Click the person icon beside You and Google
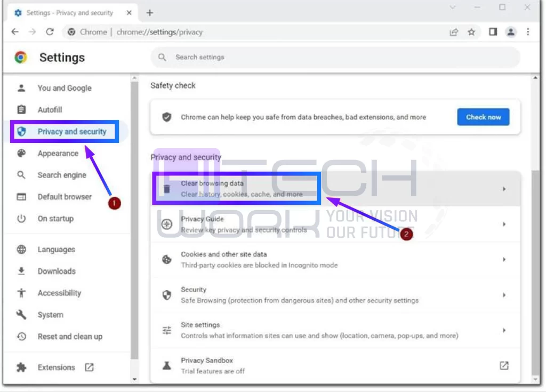 pyautogui.click(x=21, y=88)
